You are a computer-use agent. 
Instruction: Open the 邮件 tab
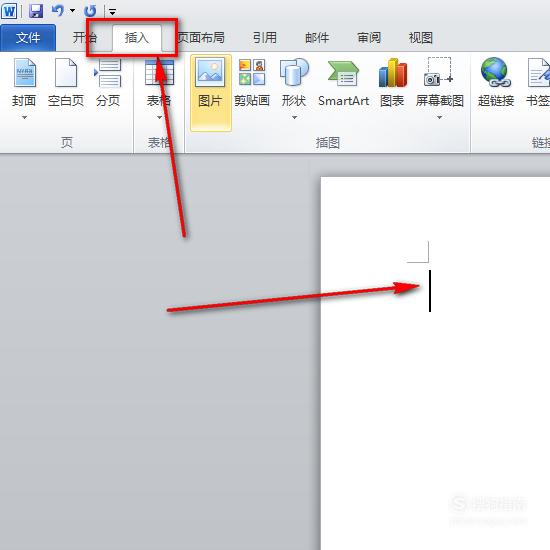coord(317,38)
